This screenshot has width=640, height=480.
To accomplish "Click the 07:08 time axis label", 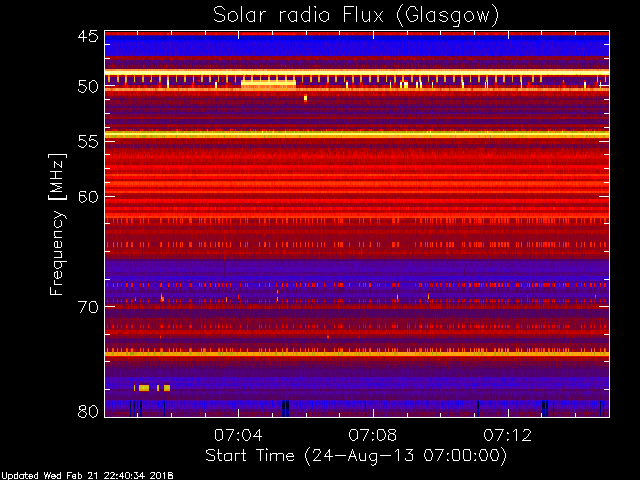I will [373, 435].
